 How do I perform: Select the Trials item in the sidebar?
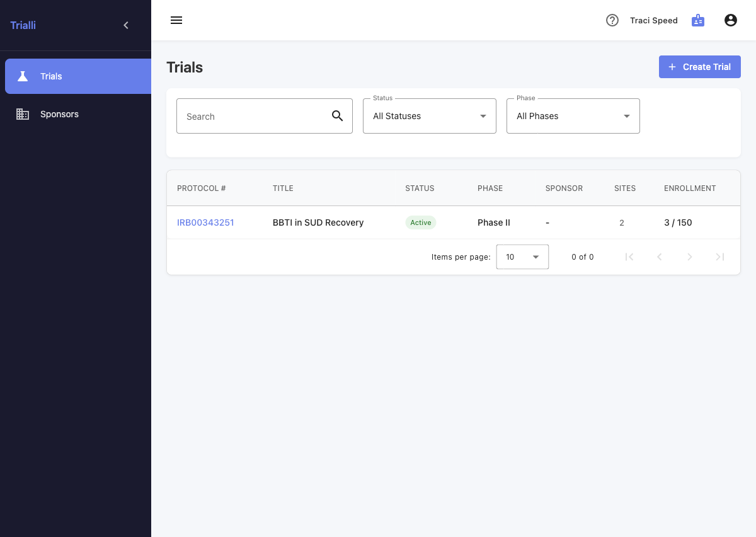click(50, 76)
